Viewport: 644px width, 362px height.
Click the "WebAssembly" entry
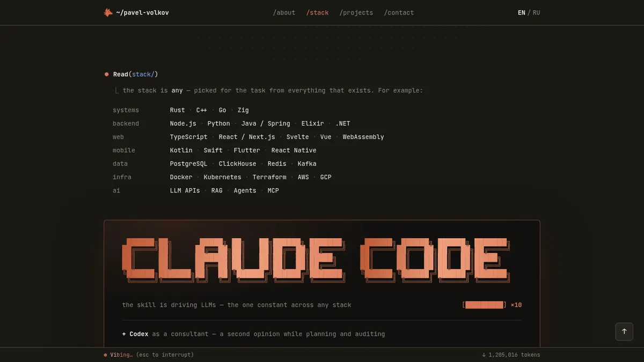click(363, 137)
